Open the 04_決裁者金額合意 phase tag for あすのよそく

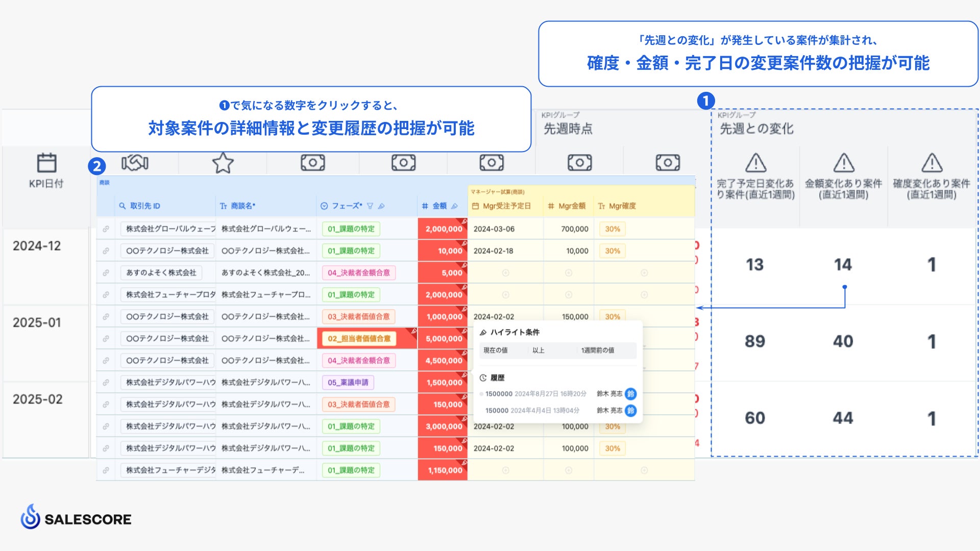tap(358, 273)
